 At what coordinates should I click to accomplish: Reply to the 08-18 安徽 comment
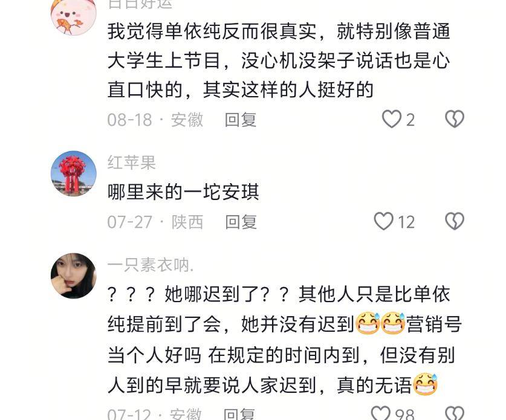coord(241,120)
